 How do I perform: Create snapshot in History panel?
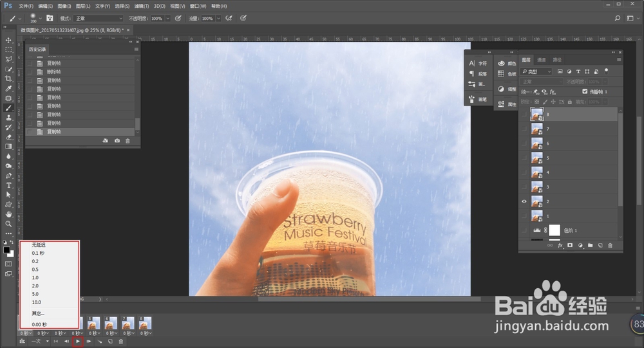pos(117,141)
